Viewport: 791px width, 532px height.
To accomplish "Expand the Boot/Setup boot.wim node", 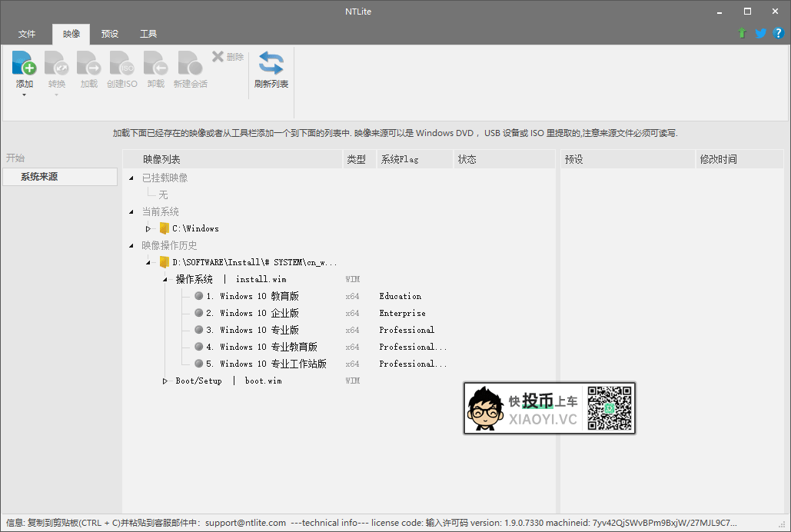I will (x=165, y=381).
